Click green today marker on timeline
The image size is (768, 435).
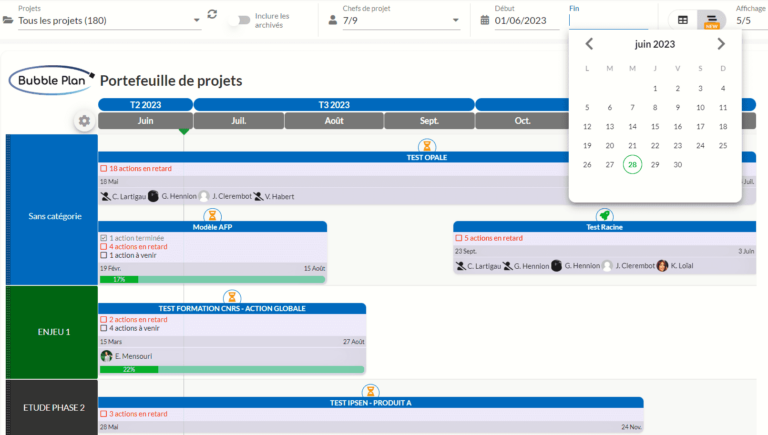point(184,131)
